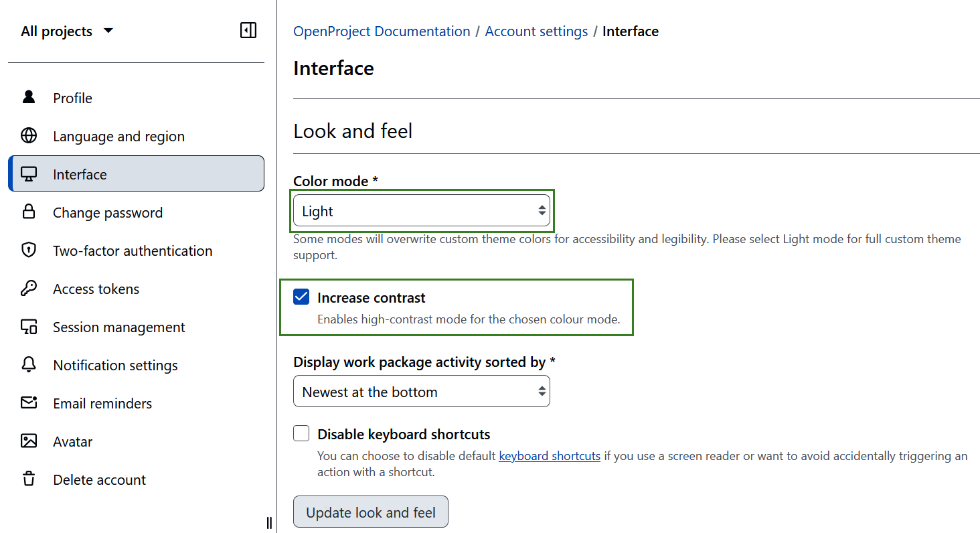Click the envelope icon next to Email reminders
The image size is (980, 533).
pyautogui.click(x=29, y=402)
